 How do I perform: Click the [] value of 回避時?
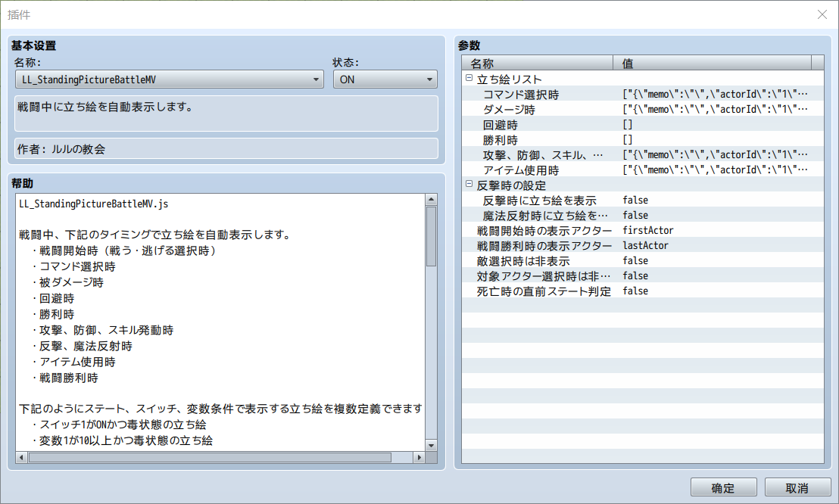coord(628,125)
